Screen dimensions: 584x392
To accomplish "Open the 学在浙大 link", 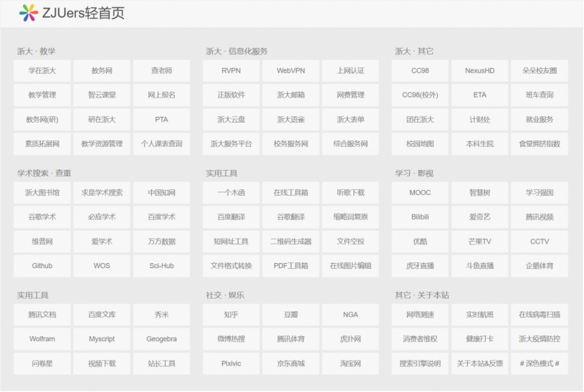I will click(x=42, y=71).
